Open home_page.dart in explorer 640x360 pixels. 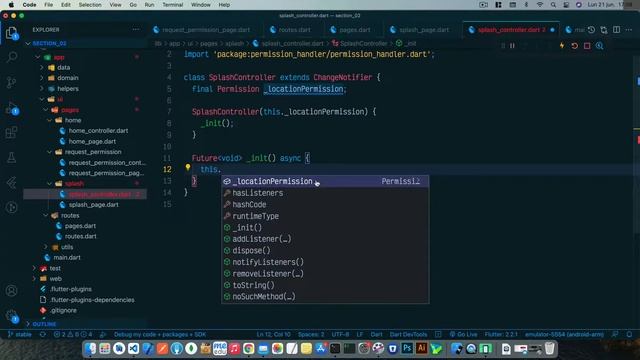click(92, 141)
